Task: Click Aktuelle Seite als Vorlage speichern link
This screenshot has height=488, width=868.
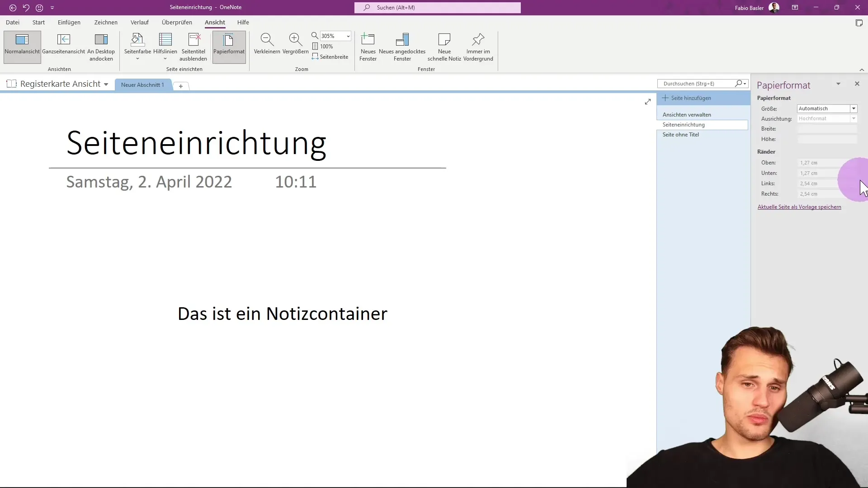Action: tap(799, 207)
